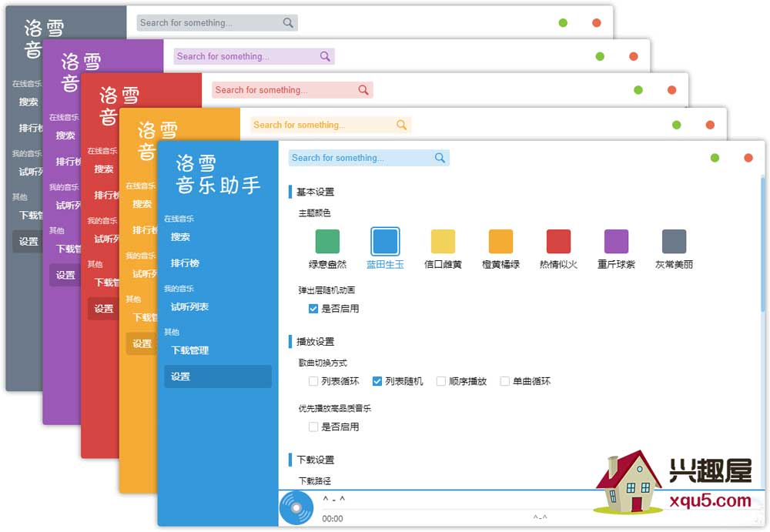Click the spinning disc icon in player bar
The height and width of the screenshot is (532, 770).
(296, 508)
